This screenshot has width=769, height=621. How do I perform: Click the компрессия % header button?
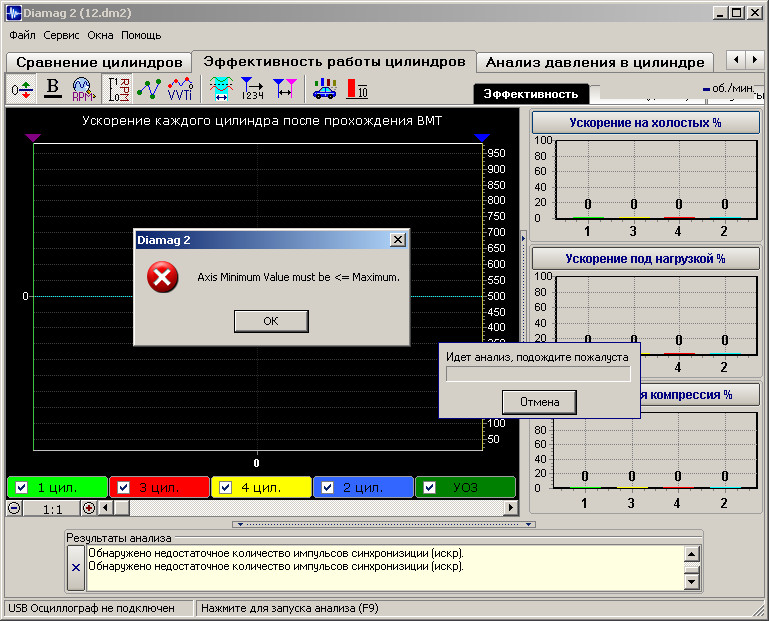click(699, 395)
